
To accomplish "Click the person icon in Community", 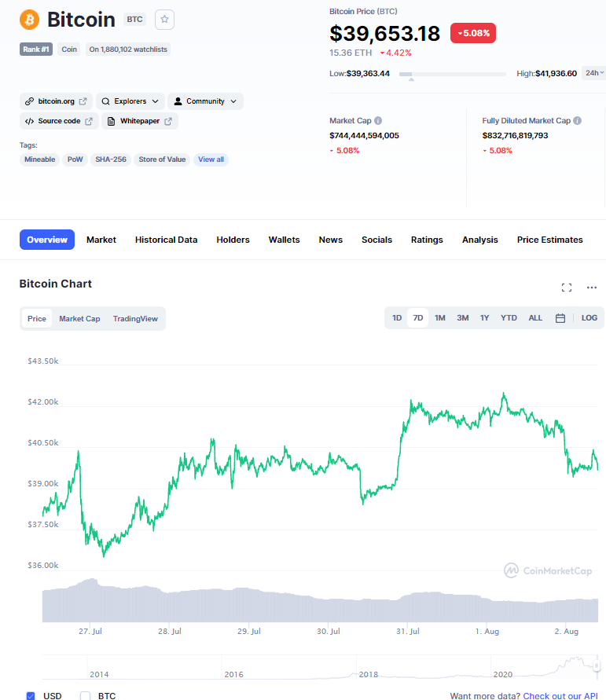I will (x=178, y=101).
